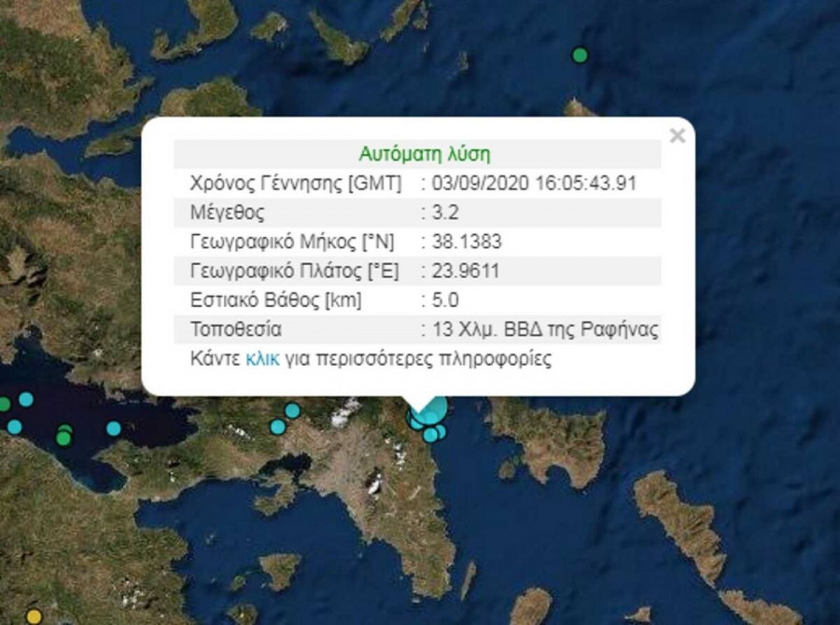Click the upper cyan marker northwest of Athens
The image size is (840, 625).
coord(292,410)
